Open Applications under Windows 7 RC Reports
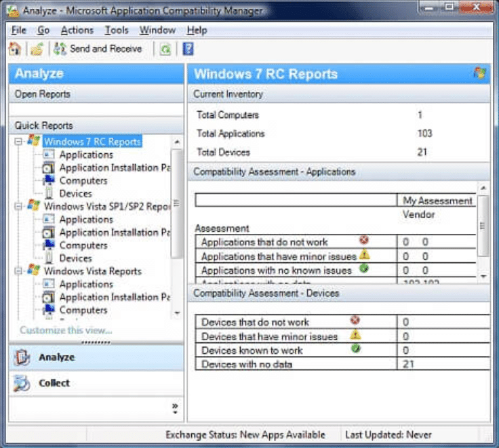The height and width of the screenshot is (448, 499). [x=86, y=155]
